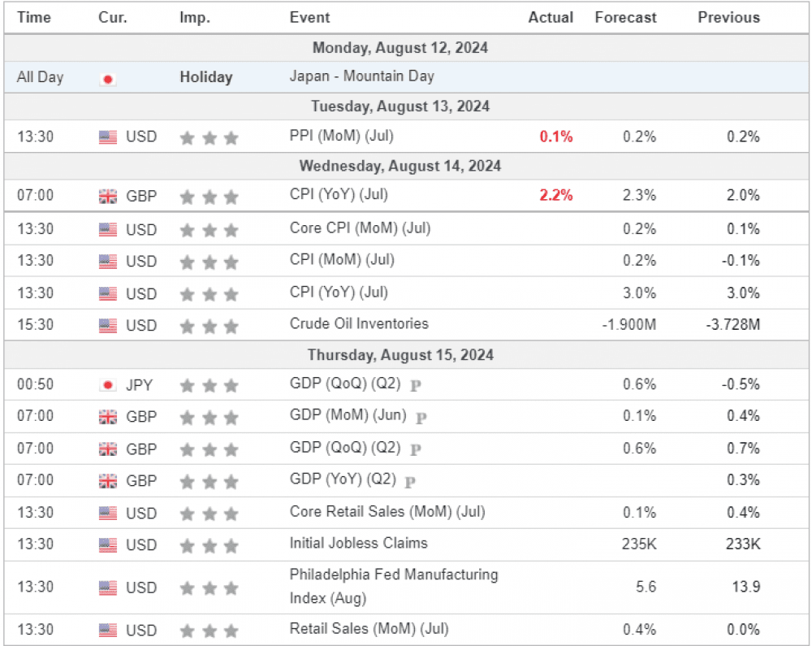812x646 pixels.
Task: Click the Previous column header
Action: point(728,18)
